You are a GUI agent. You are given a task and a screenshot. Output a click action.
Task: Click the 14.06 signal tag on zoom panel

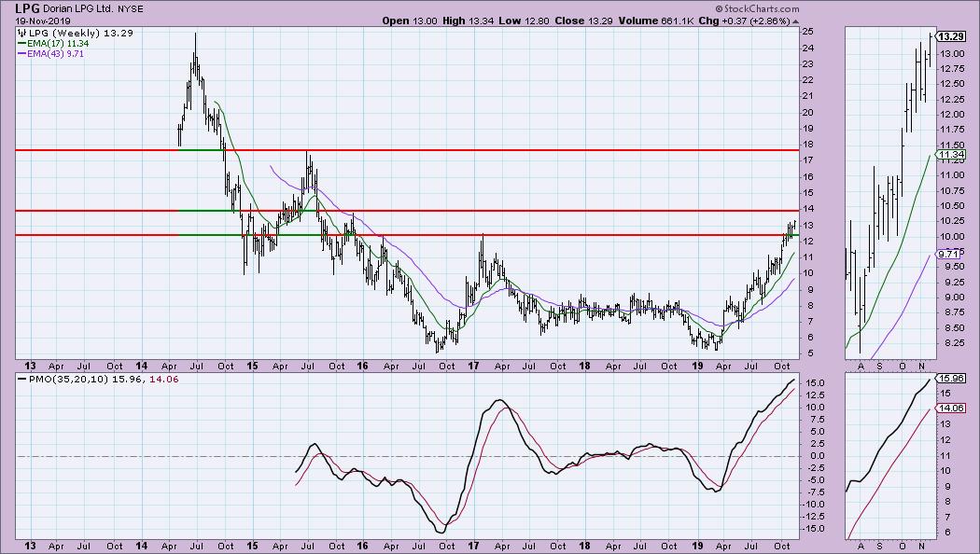(950, 408)
